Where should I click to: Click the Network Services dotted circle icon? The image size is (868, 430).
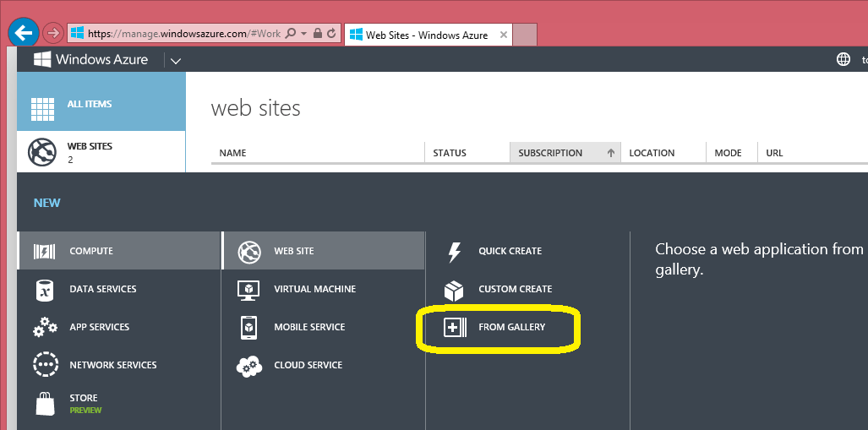(45, 365)
